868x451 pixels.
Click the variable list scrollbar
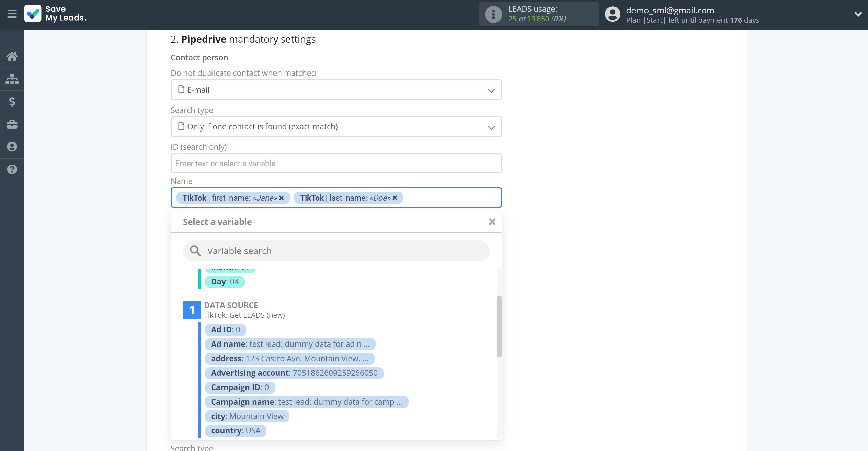coord(499,326)
